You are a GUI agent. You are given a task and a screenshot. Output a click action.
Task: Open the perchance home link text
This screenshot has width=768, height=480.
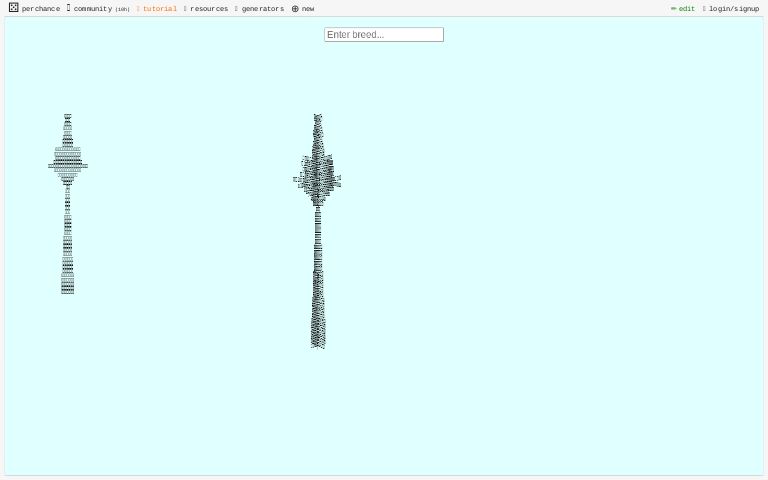coord(41,9)
